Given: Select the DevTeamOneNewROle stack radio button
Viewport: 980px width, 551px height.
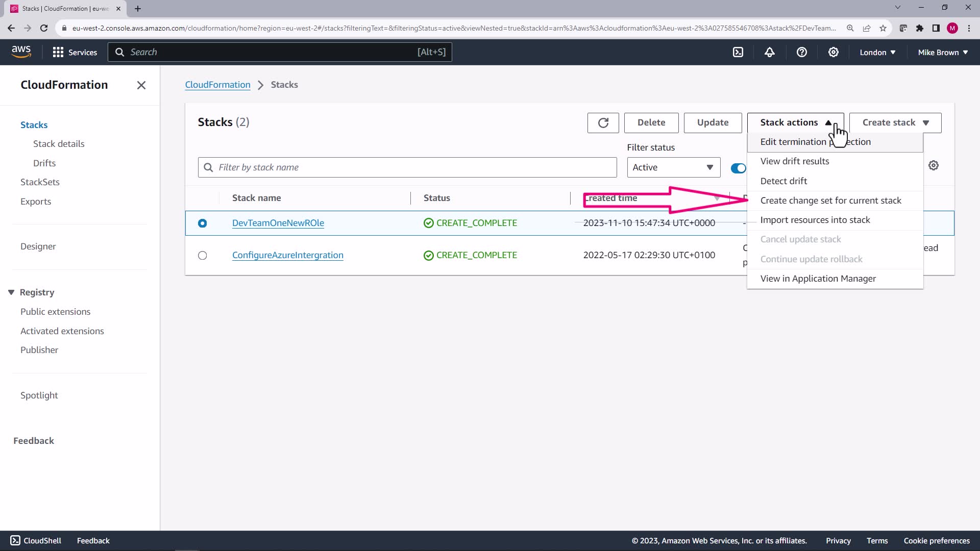Looking at the screenshot, I should [x=203, y=223].
